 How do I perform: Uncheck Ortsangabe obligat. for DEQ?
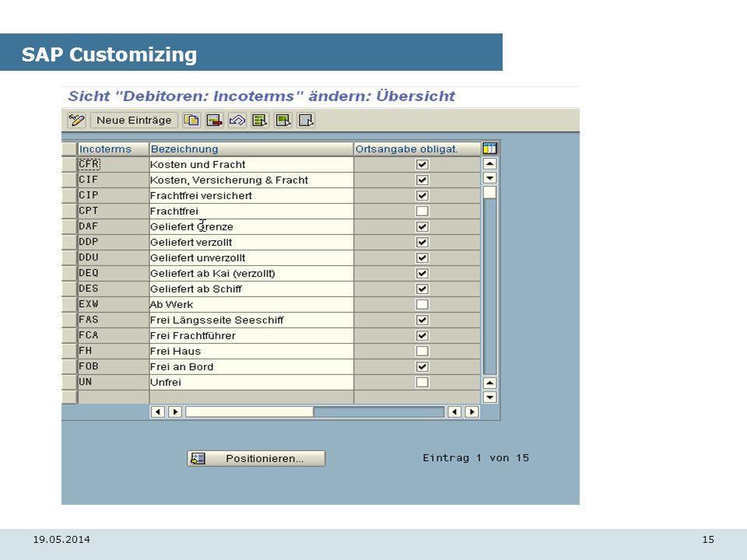tap(422, 273)
